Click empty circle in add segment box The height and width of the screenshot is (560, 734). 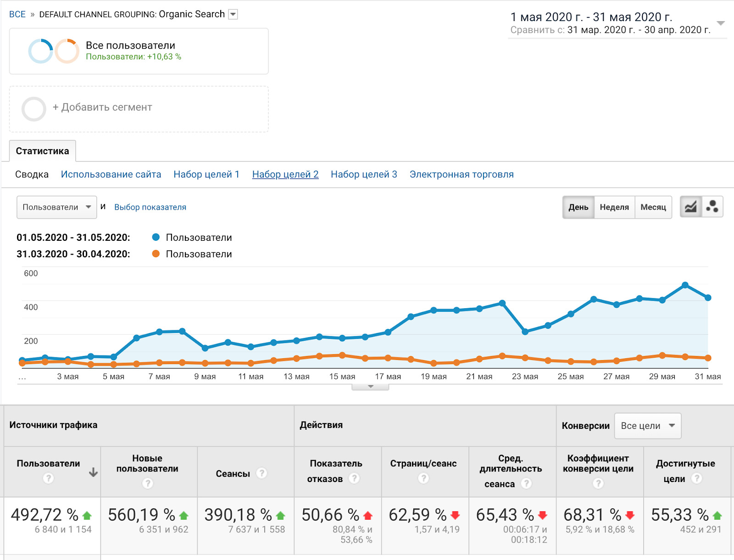coord(34,109)
